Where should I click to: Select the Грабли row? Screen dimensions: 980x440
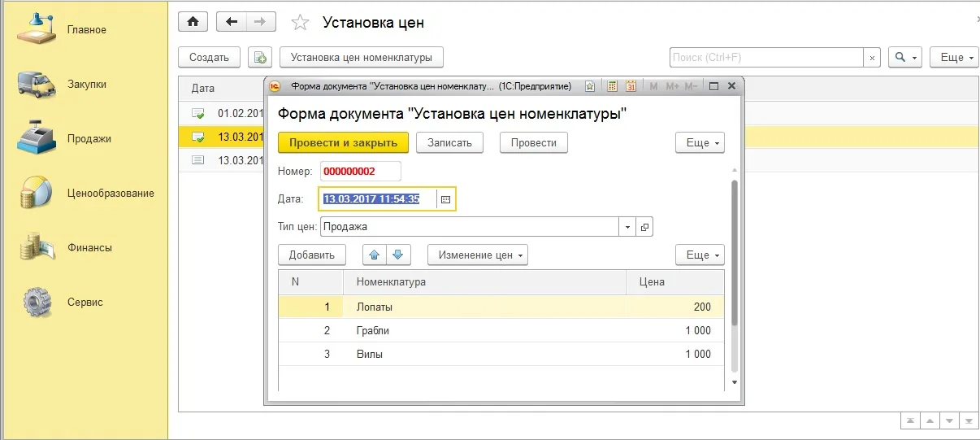tap(501, 331)
